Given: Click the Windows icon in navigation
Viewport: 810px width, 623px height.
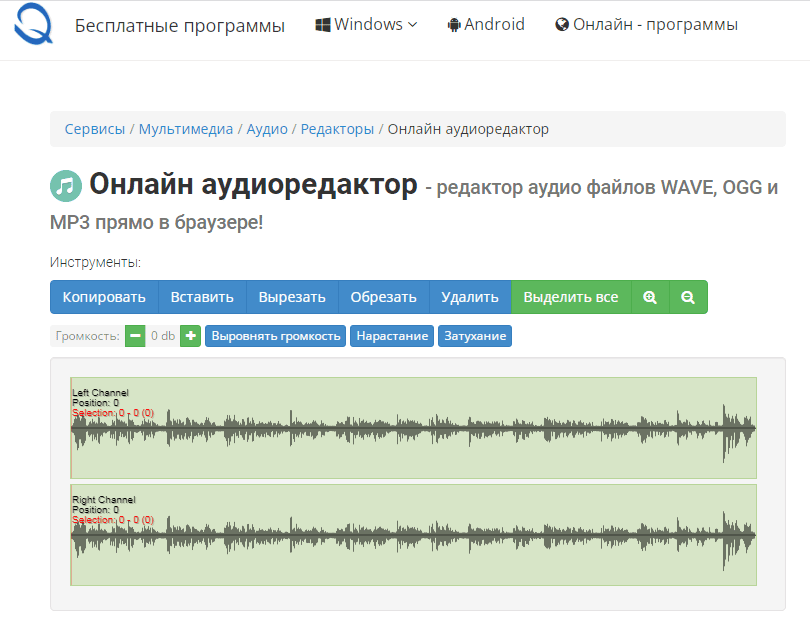Looking at the screenshot, I should [x=320, y=24].
